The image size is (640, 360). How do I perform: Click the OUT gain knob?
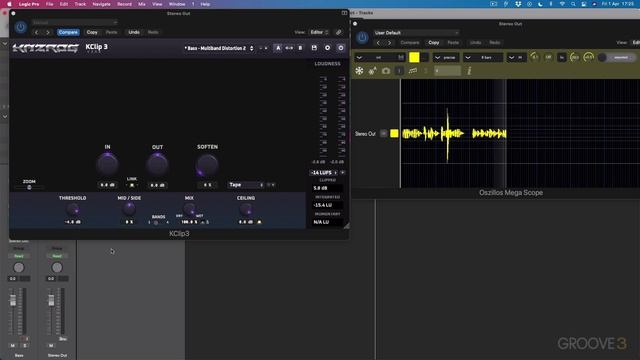click(157, 164)
